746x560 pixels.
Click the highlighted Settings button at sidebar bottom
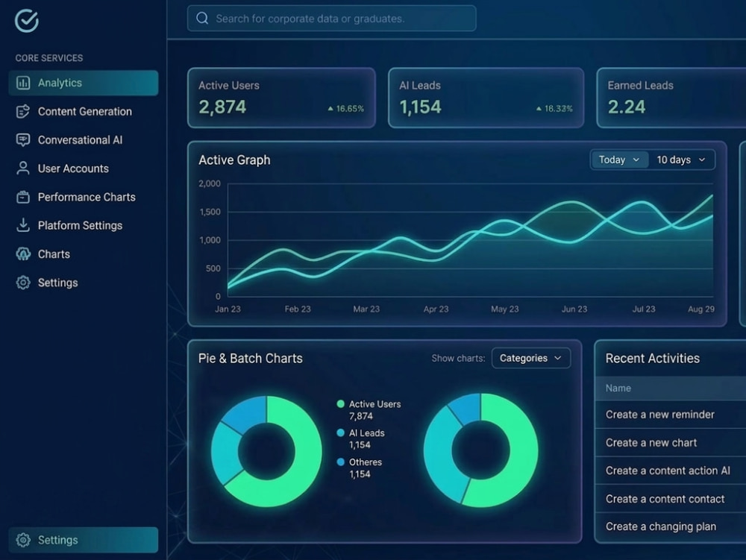(x=84, y=540)
